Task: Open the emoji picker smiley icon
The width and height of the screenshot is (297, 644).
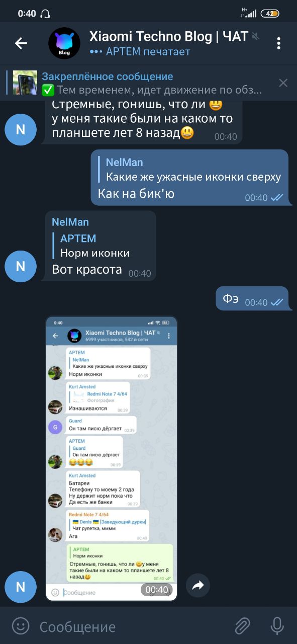Action: [21, 626]
